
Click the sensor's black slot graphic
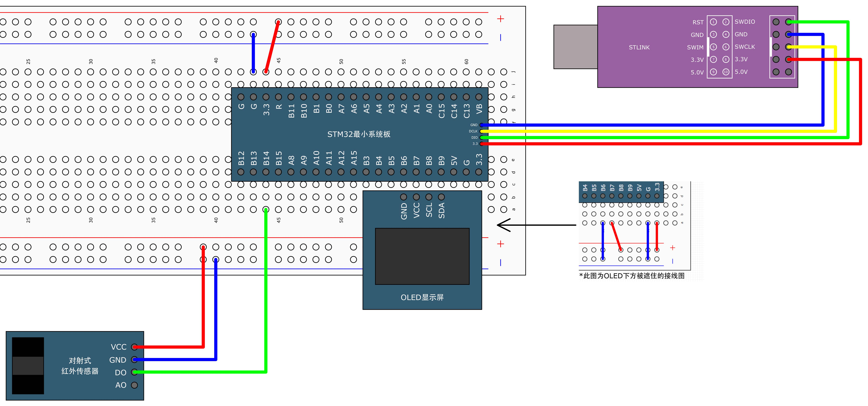pyautogui.click(x=28, y=366)
